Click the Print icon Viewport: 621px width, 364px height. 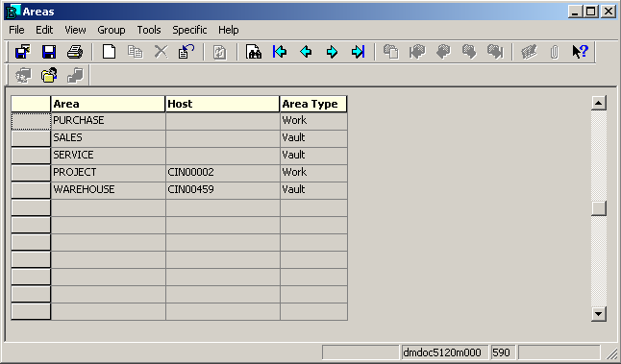click(75, 52)
